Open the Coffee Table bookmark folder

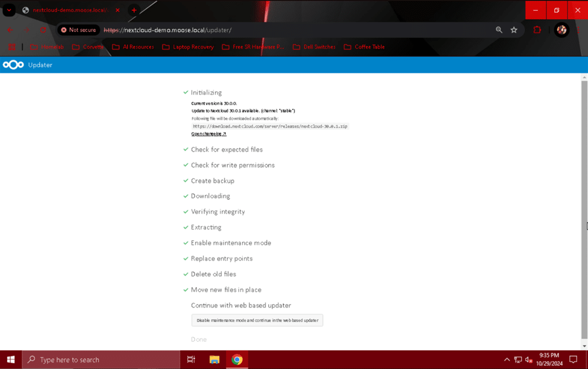click(x=364, y=47)
